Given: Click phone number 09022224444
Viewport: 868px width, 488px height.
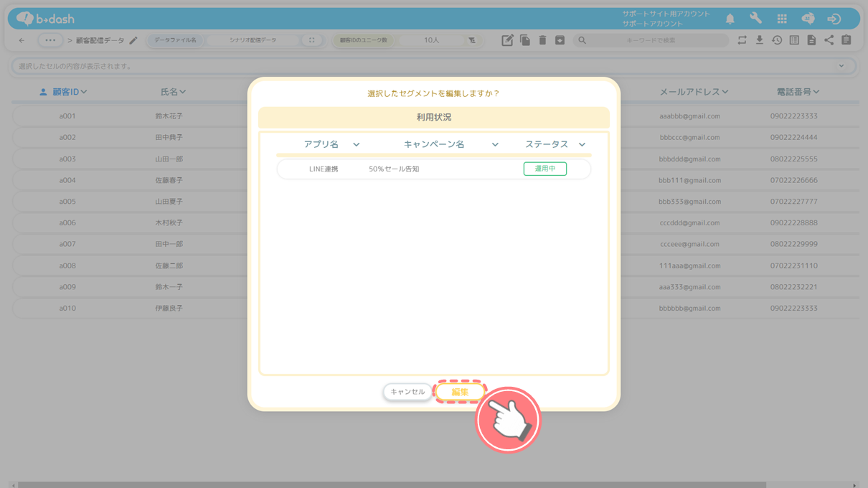Looking at the screenshot, I should tap(794, 137).
